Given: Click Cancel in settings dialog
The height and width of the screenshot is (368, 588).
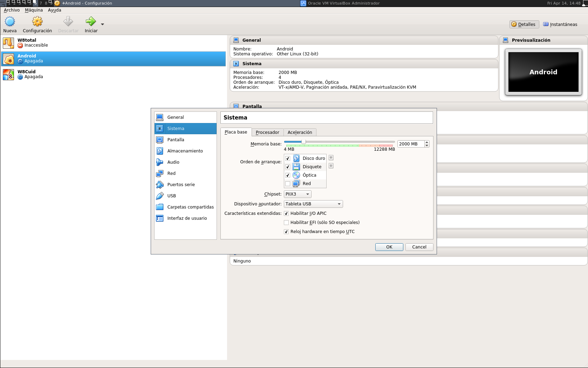Looking at the screenshot, I should click(419, 247).
